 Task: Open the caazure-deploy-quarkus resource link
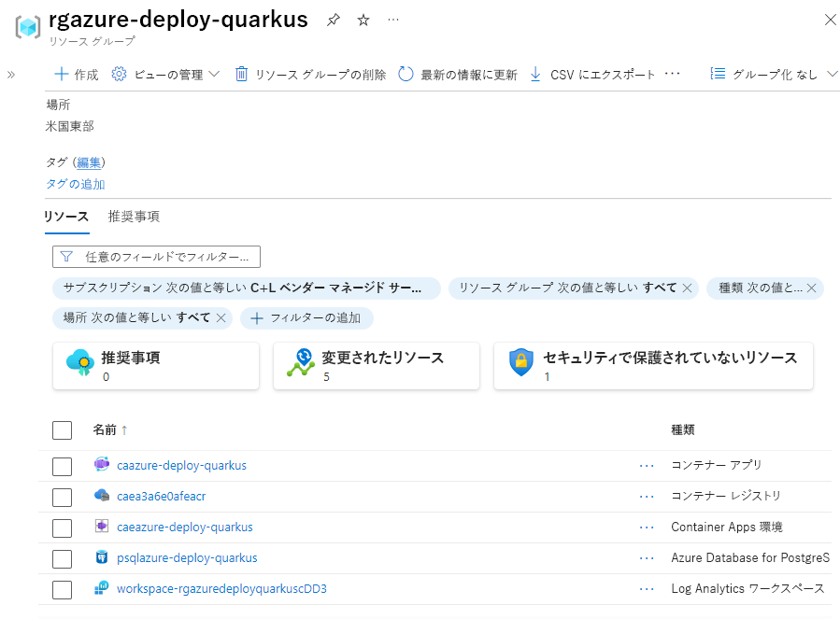(181, 466)
